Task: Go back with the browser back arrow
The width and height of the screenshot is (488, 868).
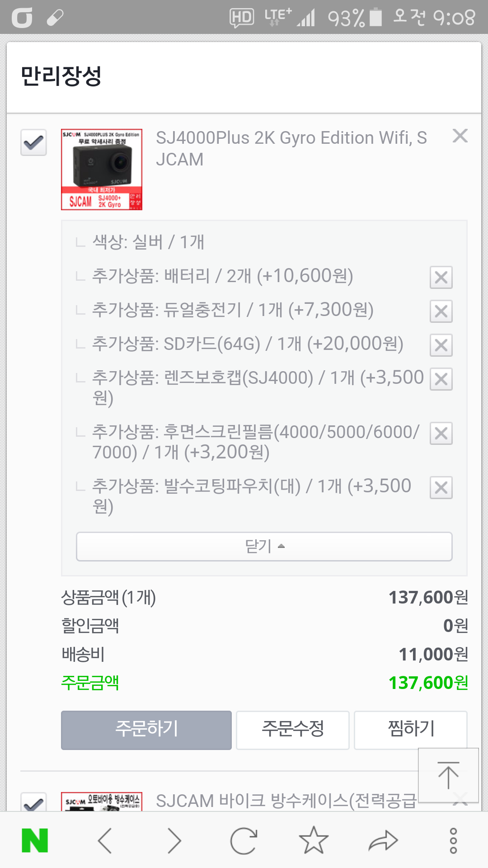Action: coord(105,840)
